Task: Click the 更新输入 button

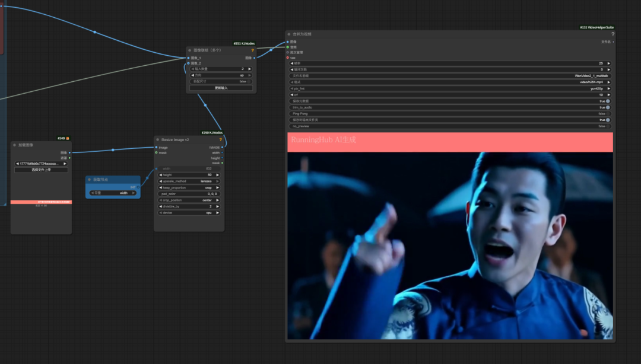Action: click(221, 88)
